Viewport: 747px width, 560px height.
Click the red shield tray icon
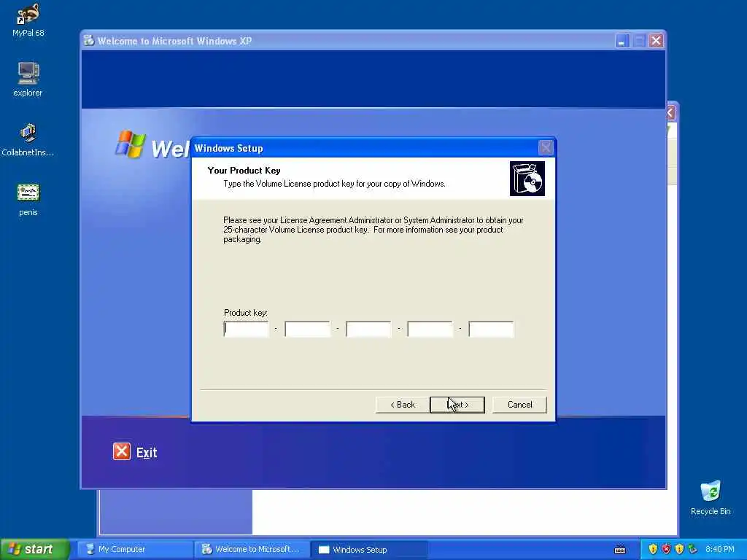click(x=666, y=549)
